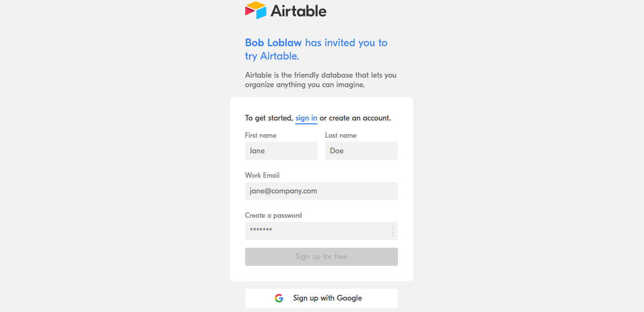Click the Google G logo icon

click(x=279, y=298)
